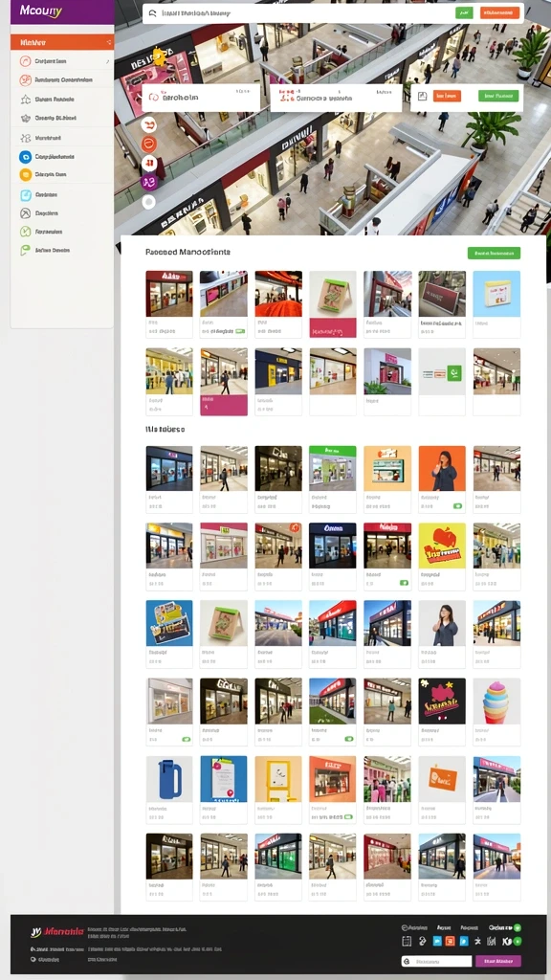Click the small document icon in the right hero card
The image size is (551, 980).
point(422,97)
